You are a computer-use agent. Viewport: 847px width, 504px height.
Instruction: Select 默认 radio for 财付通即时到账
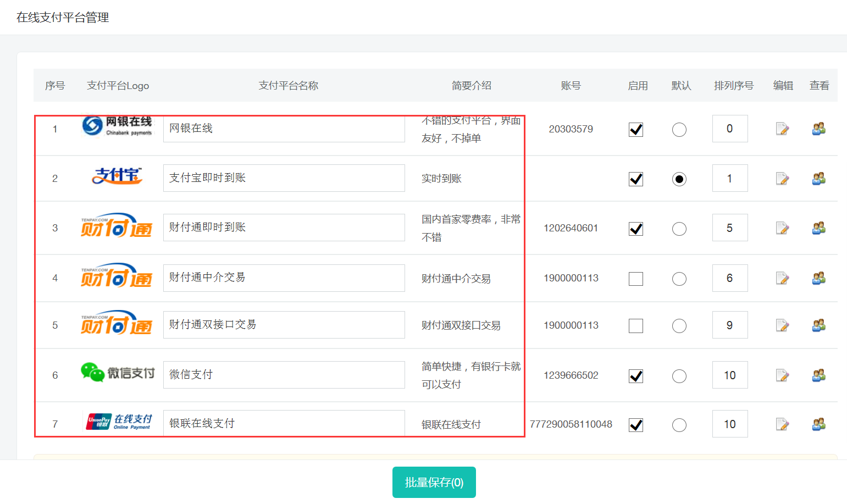[x=679, y=229]
